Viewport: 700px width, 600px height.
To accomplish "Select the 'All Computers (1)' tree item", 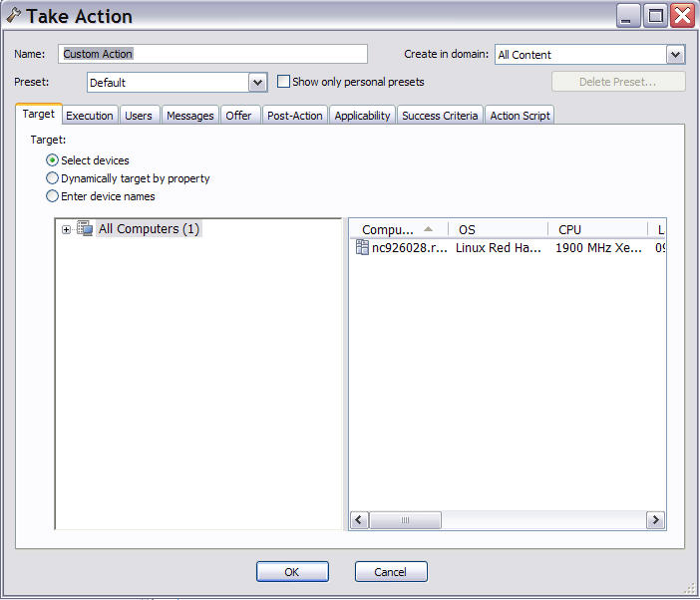I will (x=149, y=229).
